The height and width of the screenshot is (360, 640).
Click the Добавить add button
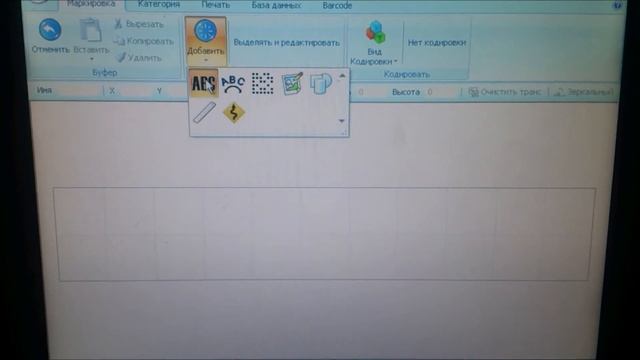pos(205,40)
